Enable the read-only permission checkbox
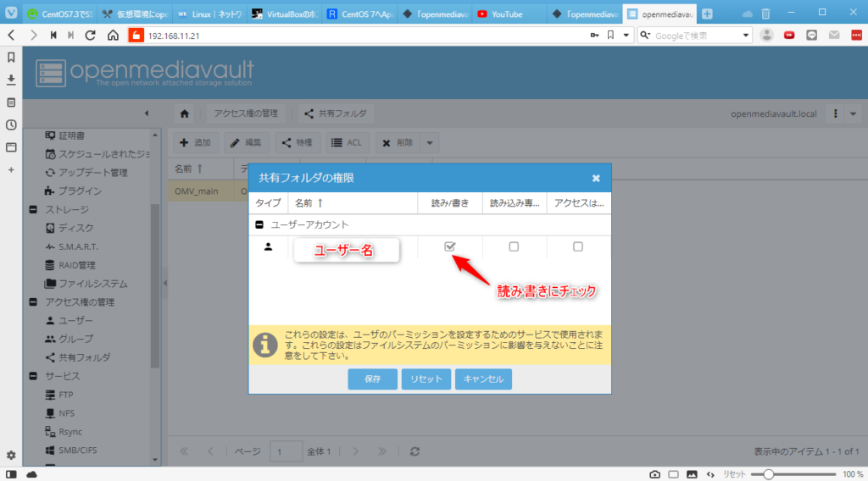 tap(514, 246)
